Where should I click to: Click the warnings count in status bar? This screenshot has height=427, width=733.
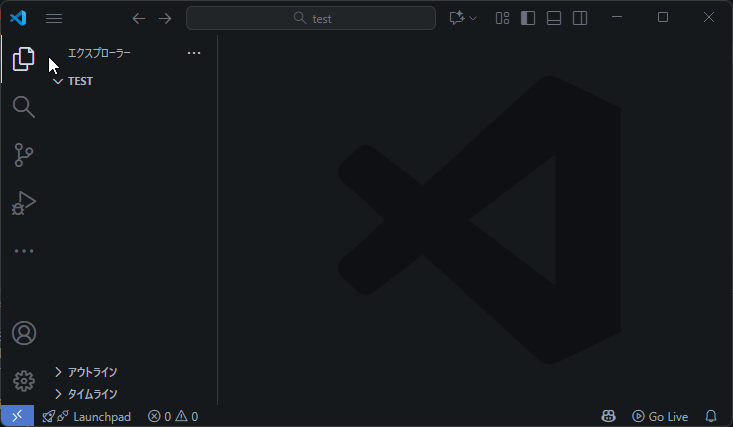point(187,416)
